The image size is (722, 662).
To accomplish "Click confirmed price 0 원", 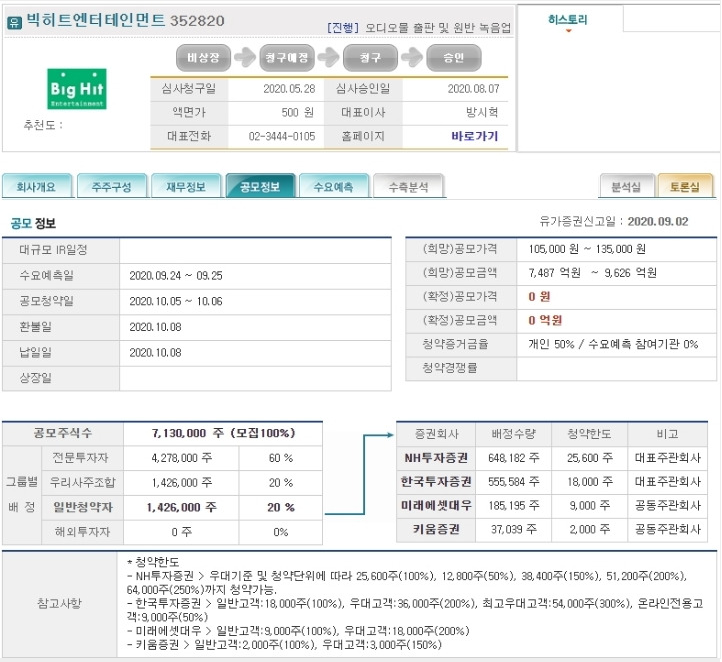I will [x=539, y=296].
